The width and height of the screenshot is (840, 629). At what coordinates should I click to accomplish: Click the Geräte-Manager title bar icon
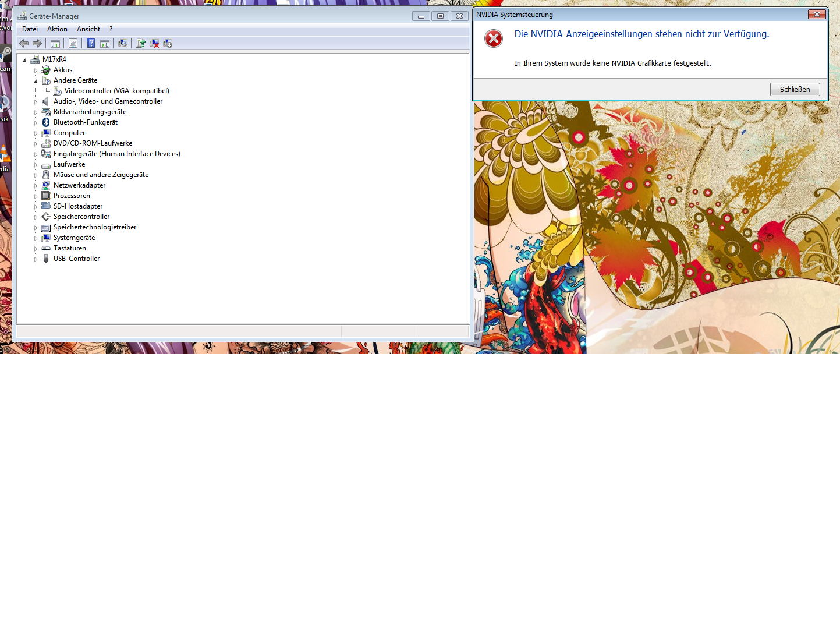click(22, 16)
